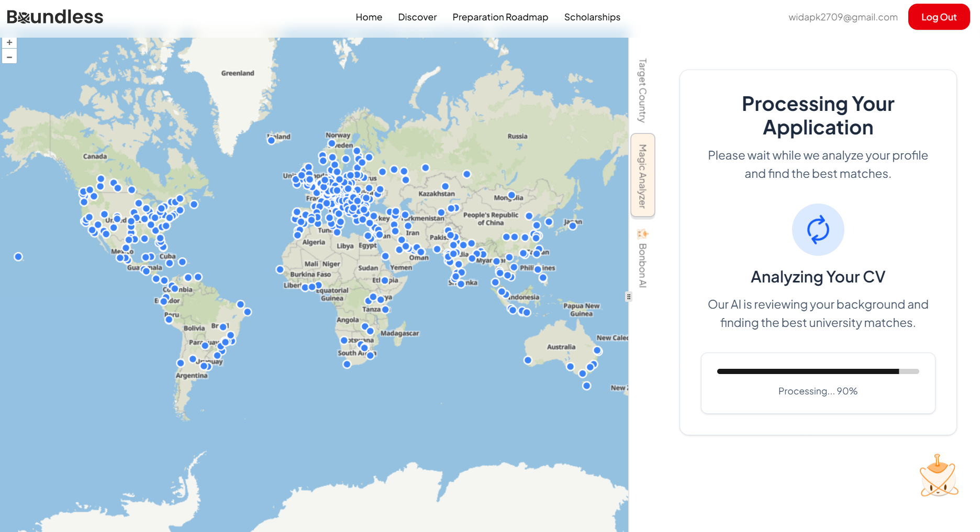Click the Log Out button
980x532 pixels.
tap(939, 17)
